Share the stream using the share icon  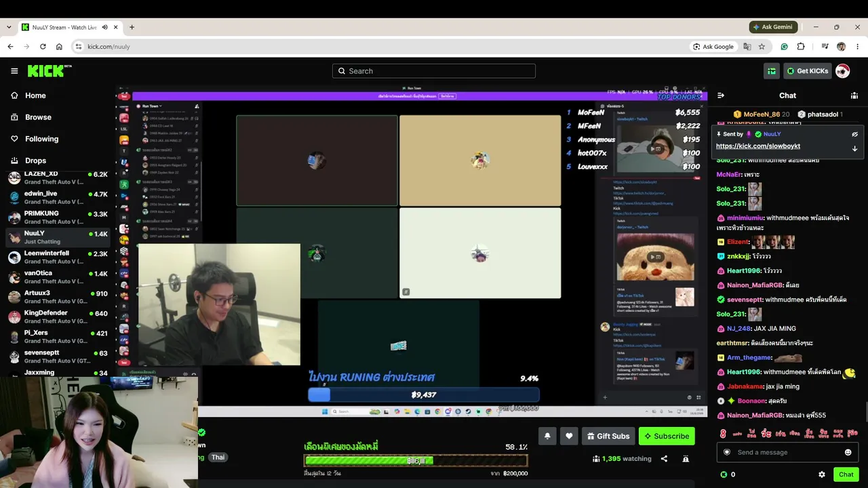pyautogui.click(x=664, y=459)
